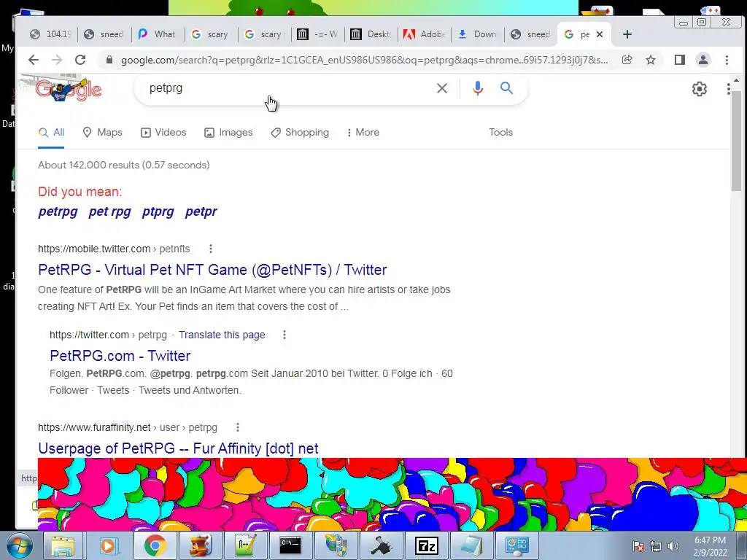Start voice search with microphone
Image resolution: width=747 pixels, height=560 pixels.
(x=478, y=88)
